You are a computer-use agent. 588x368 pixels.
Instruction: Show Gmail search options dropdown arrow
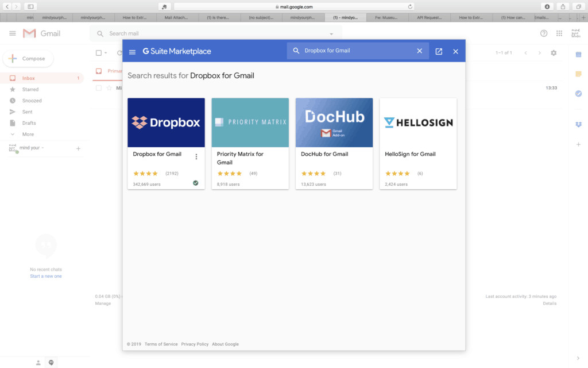331,34
